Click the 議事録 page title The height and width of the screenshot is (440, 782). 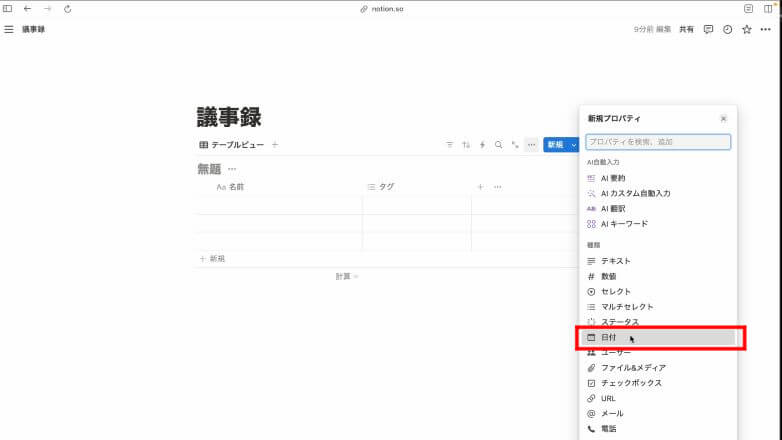[229, 117]
